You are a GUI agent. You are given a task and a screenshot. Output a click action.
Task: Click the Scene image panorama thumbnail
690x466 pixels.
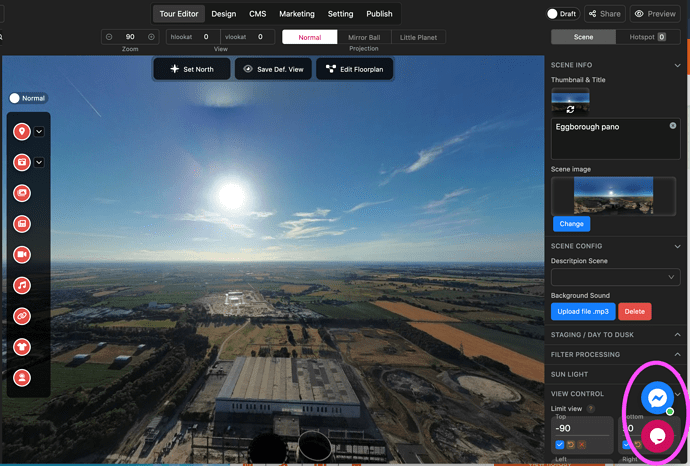(x=615, y=195)
